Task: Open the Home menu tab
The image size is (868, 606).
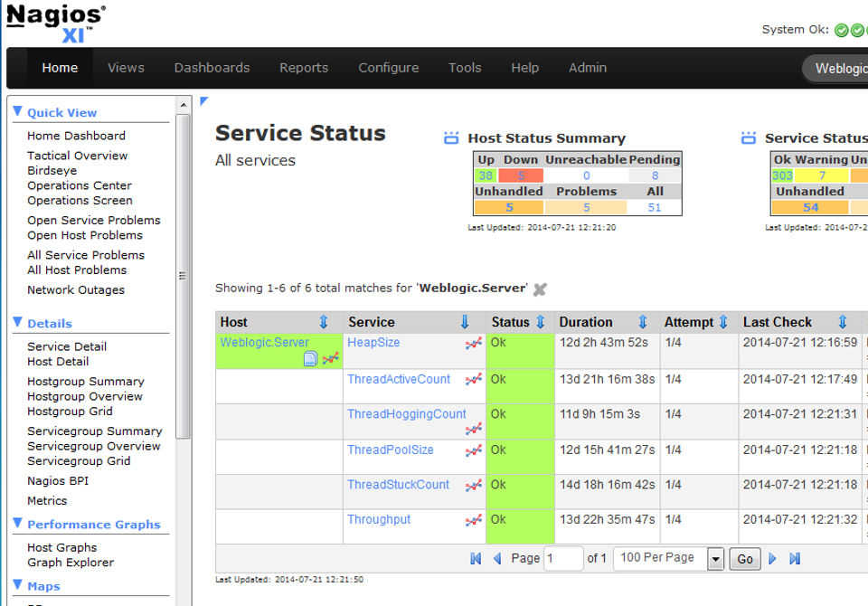Action: (x=60, y=68)
